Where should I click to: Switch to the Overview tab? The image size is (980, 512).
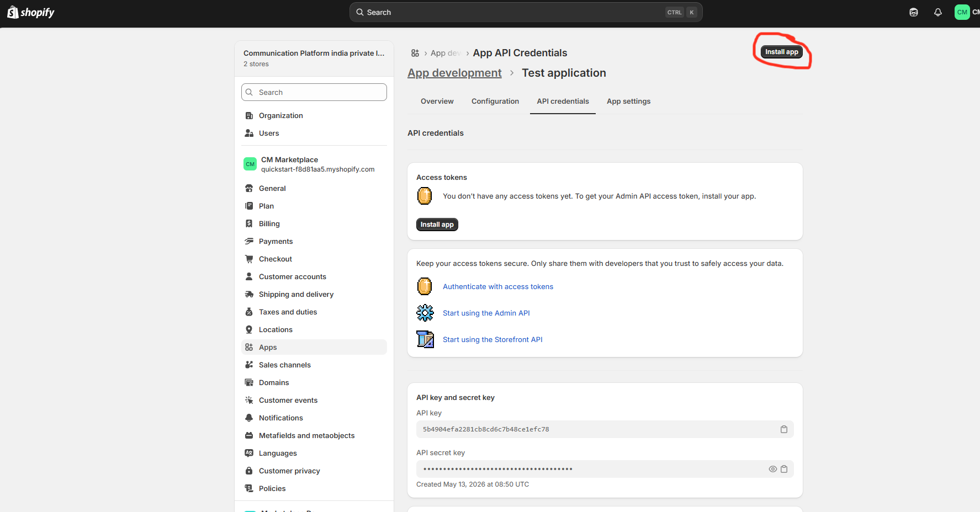tap(437, 101)
